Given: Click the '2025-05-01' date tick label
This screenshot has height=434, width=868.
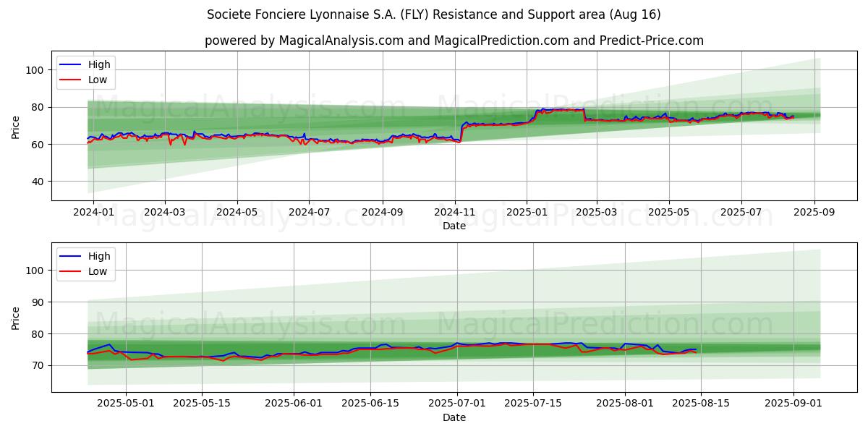Looking at the screenshot, I should coord(126,404).
